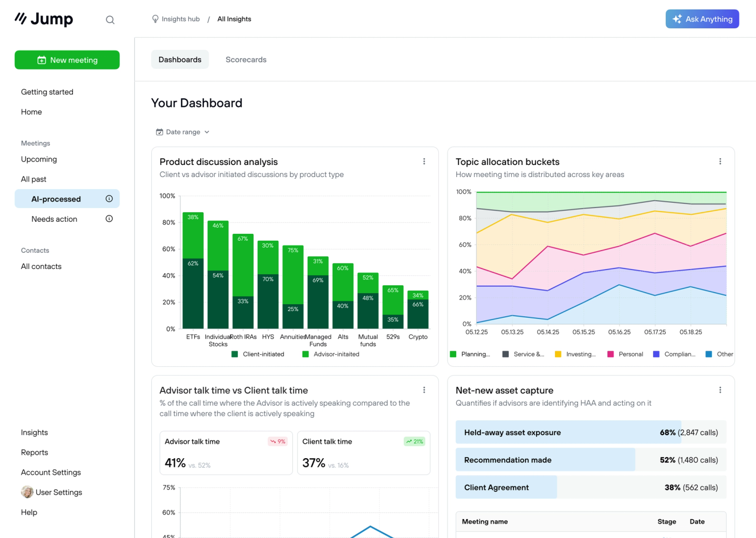756x538 pixels.
Task: Switch to the Scorecards tab
Action: (x=246, y=59)
